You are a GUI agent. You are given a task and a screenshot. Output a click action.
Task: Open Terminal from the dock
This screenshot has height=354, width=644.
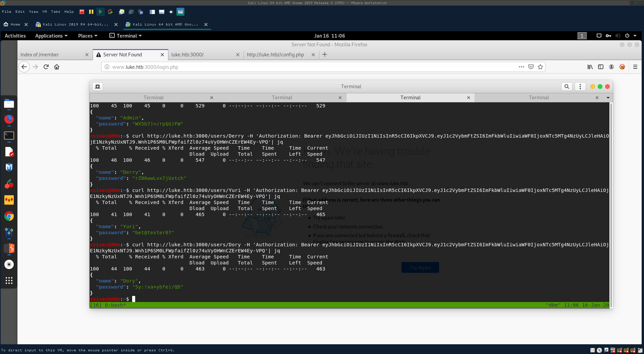point(9,136)
